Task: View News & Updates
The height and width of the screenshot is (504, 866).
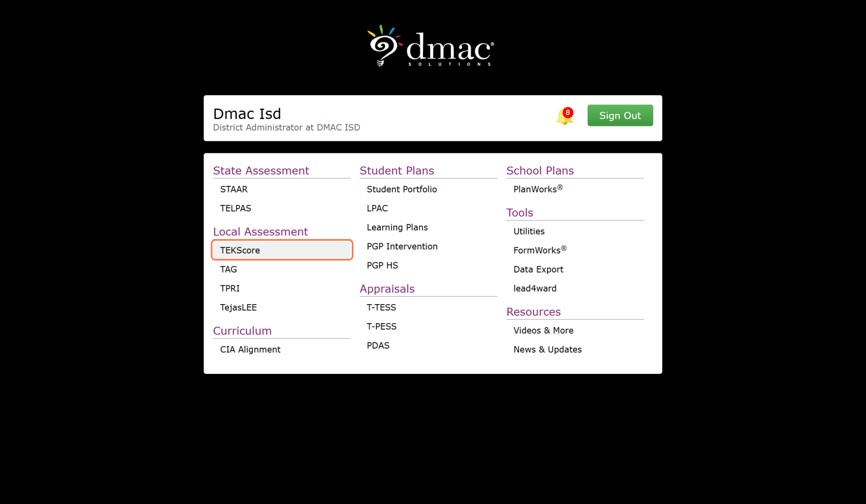Action: pos(548,349)
